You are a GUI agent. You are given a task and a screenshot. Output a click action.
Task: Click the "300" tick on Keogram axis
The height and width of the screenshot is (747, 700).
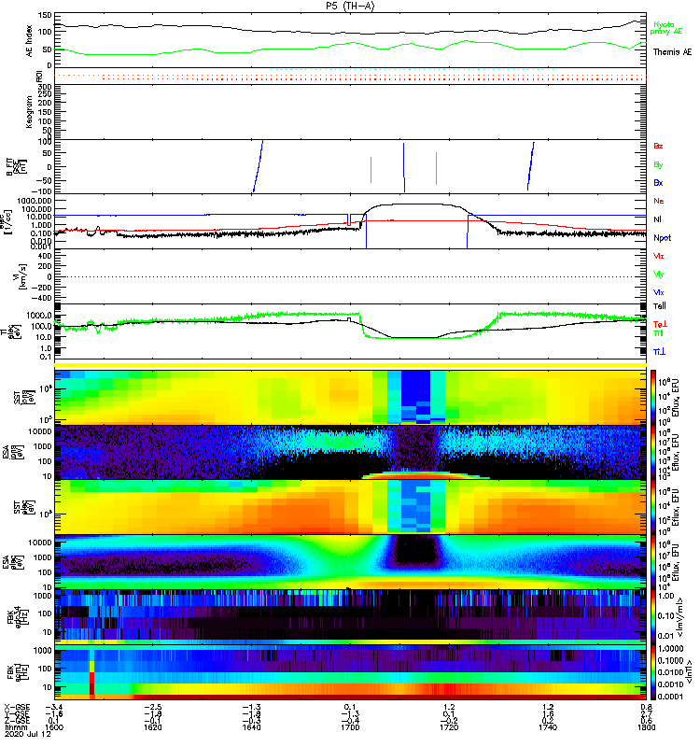45,87
